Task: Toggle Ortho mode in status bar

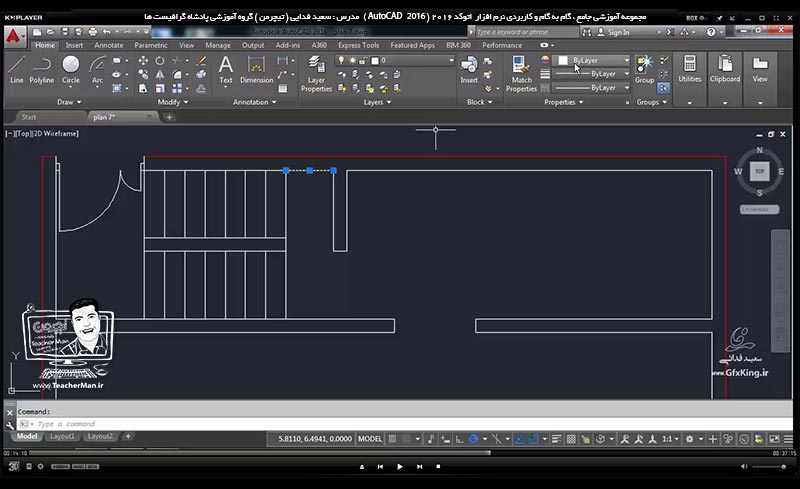Action: [459, 438]
